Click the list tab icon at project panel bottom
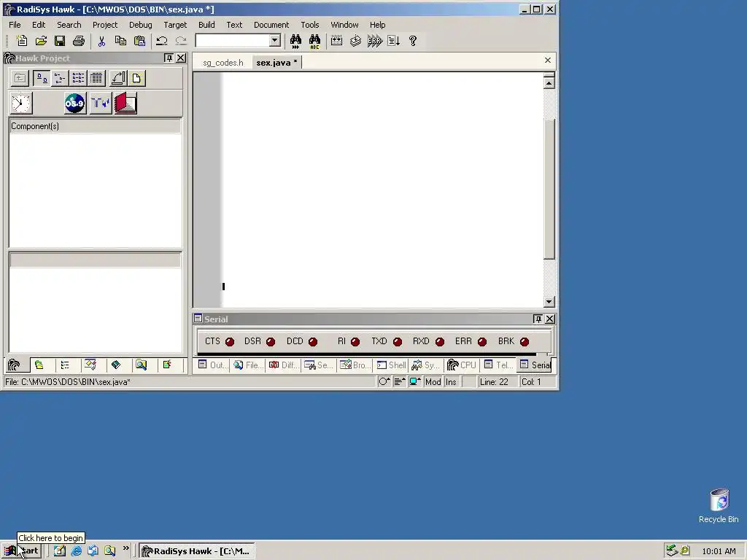The height and width of the screenshot is (560, 747). tap(65, 365)
